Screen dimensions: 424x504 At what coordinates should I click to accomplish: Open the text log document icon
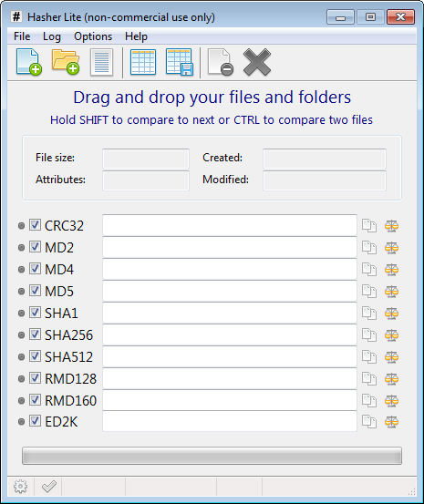pos(101,62)
